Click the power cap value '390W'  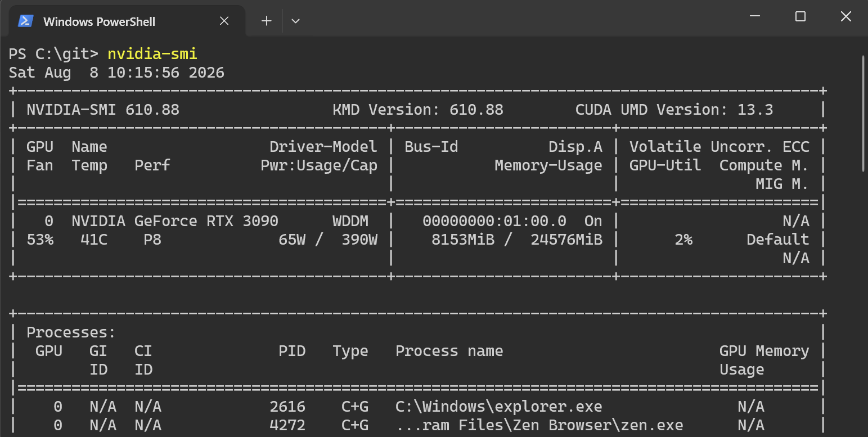click(359, 240)
